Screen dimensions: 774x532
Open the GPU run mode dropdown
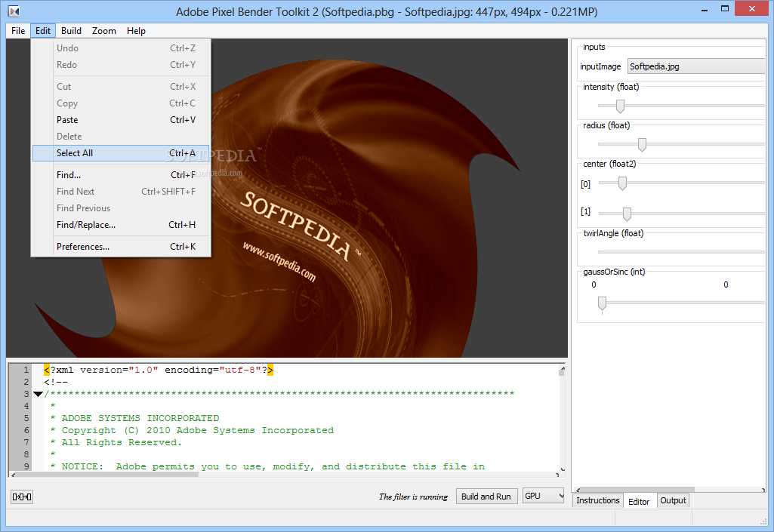pos(544,496)
